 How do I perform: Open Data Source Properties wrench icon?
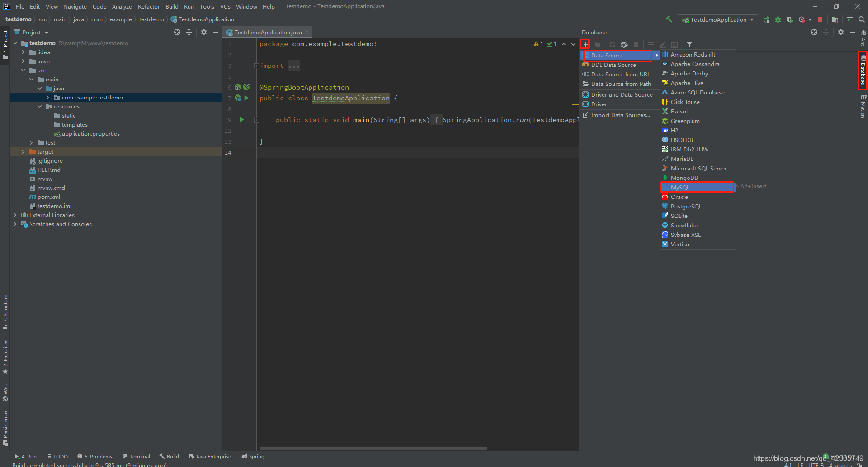tap(624, 45)
